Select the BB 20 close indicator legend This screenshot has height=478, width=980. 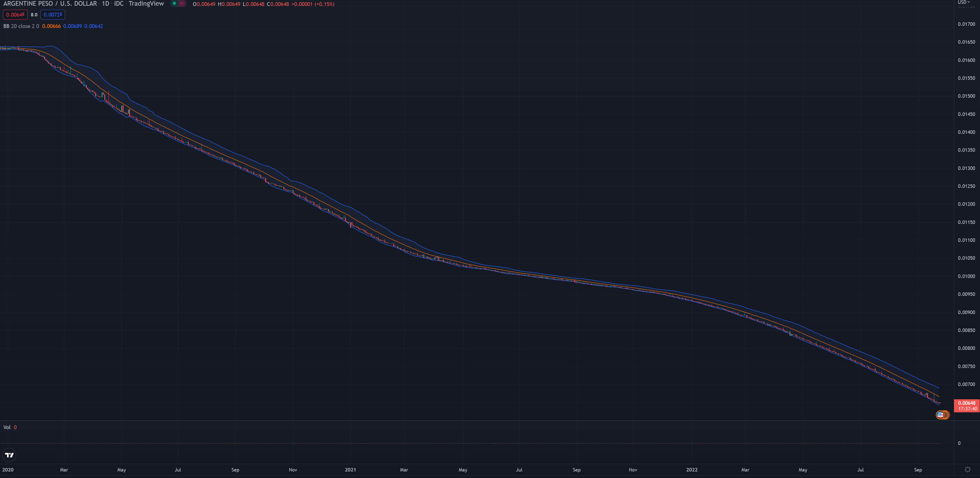tap(21, 26)
